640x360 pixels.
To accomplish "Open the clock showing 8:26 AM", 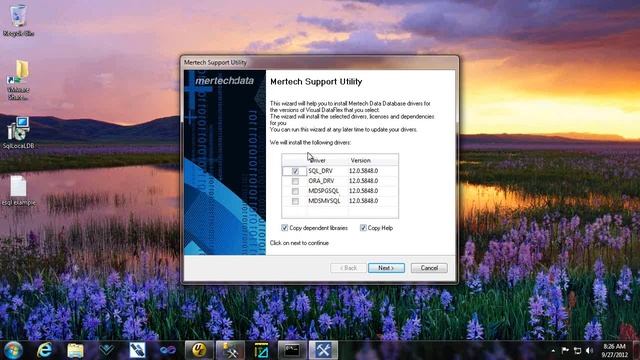I will coord(614,350).
